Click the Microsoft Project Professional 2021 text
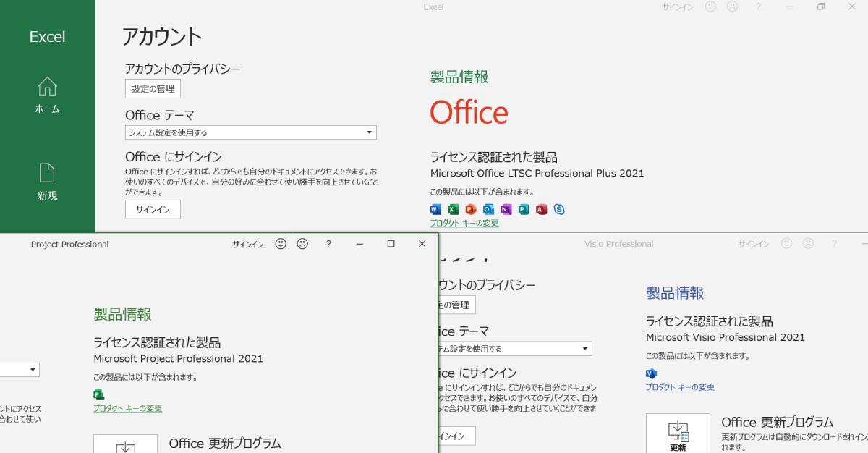 [x=179, y=358]
